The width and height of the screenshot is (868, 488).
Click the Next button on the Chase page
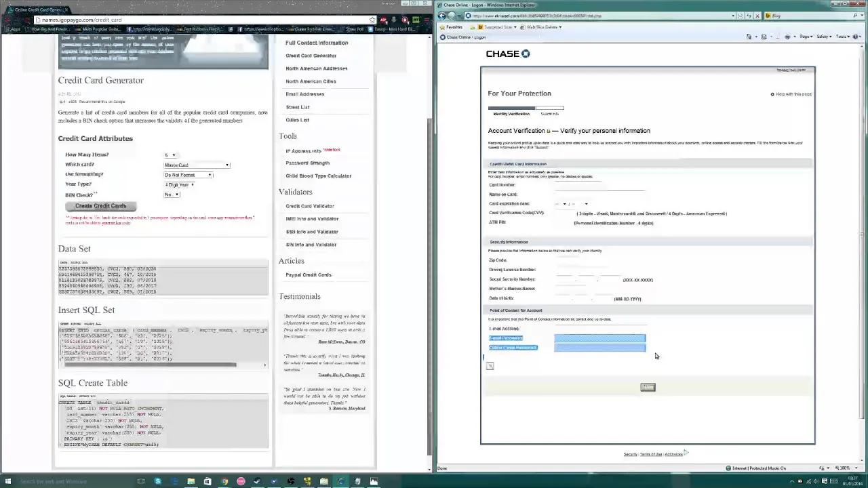click(648, 387)
